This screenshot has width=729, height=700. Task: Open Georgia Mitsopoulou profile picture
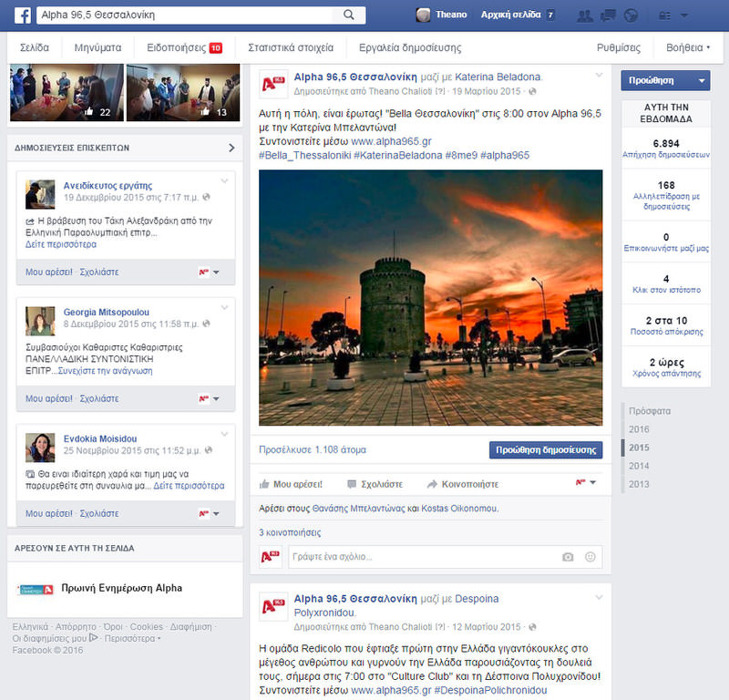[40, 321]
